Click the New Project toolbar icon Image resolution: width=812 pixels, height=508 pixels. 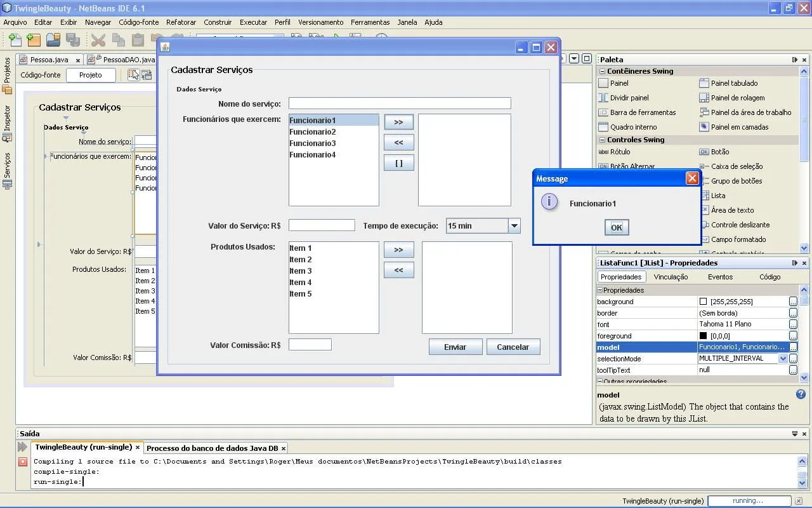point(34,40)
